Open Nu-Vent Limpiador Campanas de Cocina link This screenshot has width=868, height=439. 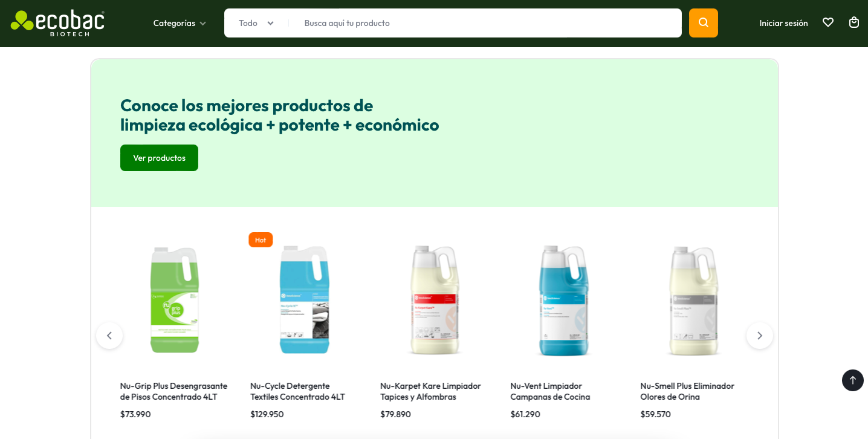550,391
